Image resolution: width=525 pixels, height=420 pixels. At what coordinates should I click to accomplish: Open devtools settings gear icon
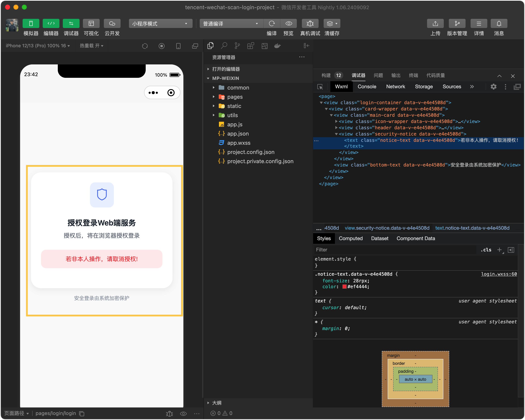point(493,87)
